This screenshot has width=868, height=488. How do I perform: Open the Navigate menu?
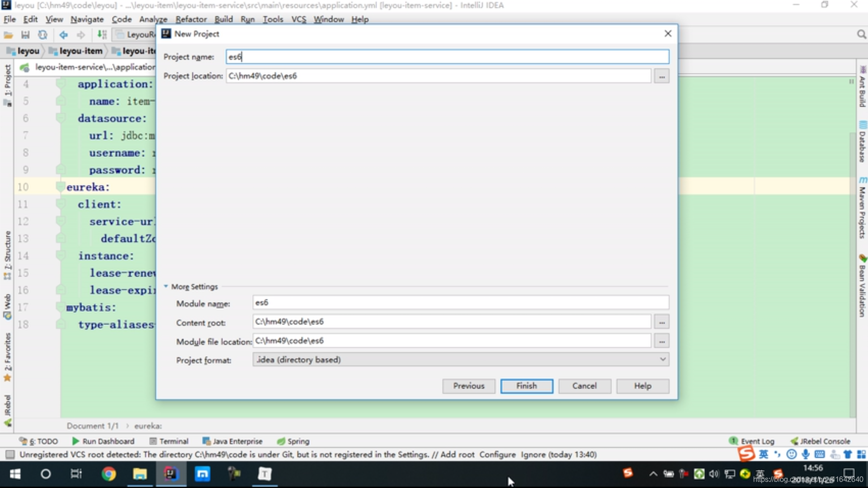click(x=87, y=19)
